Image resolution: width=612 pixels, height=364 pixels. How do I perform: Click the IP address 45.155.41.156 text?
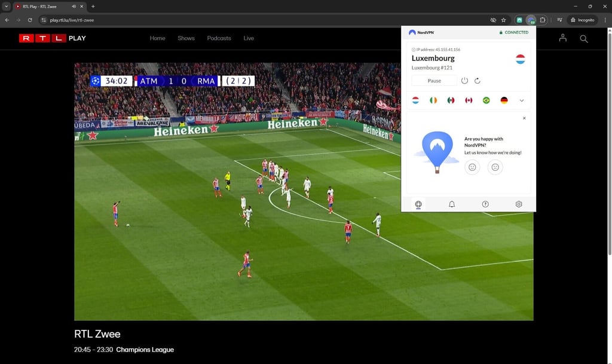[x=438, y=50]
